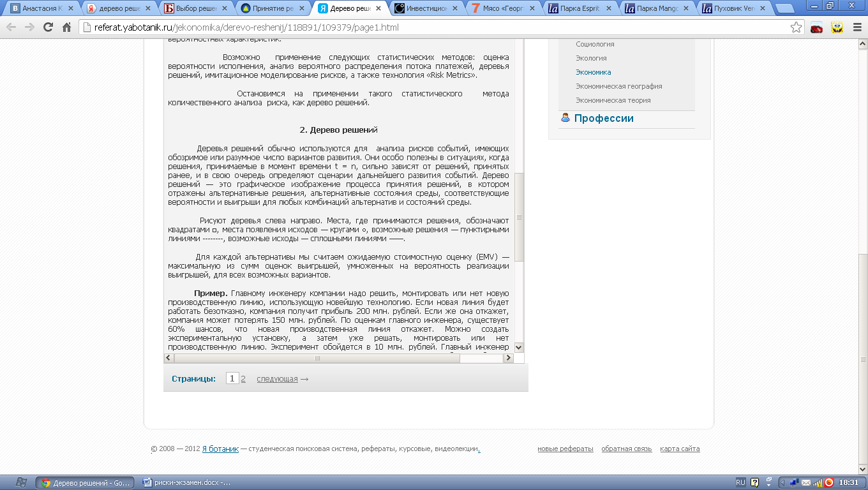The image size is (868, 490).
Task: Open the 'новые рефераты' footer link
Action: (x=565, y=449)
